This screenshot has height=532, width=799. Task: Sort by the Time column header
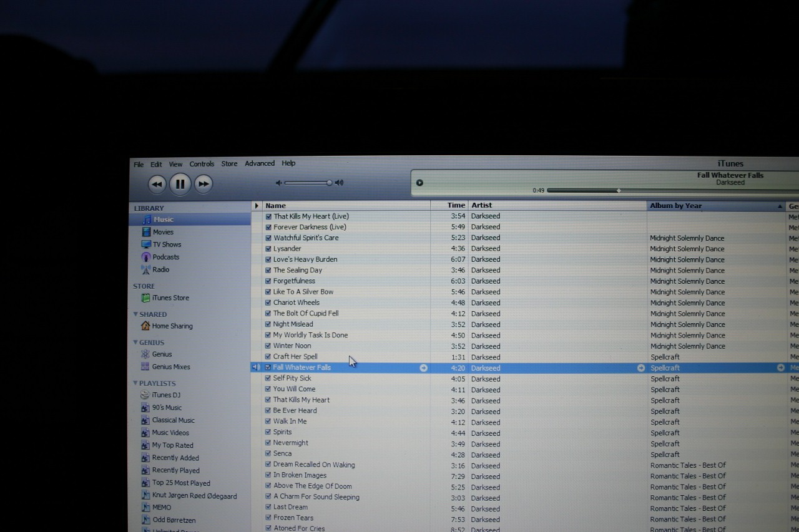449,205
